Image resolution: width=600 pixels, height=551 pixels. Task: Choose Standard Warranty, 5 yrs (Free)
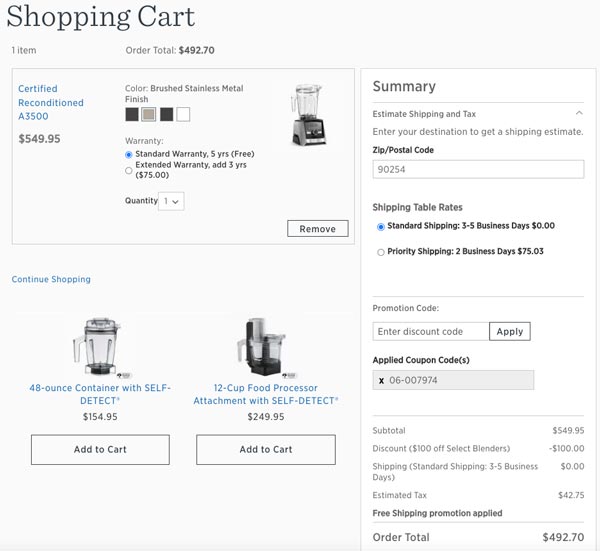pos(129,155)
